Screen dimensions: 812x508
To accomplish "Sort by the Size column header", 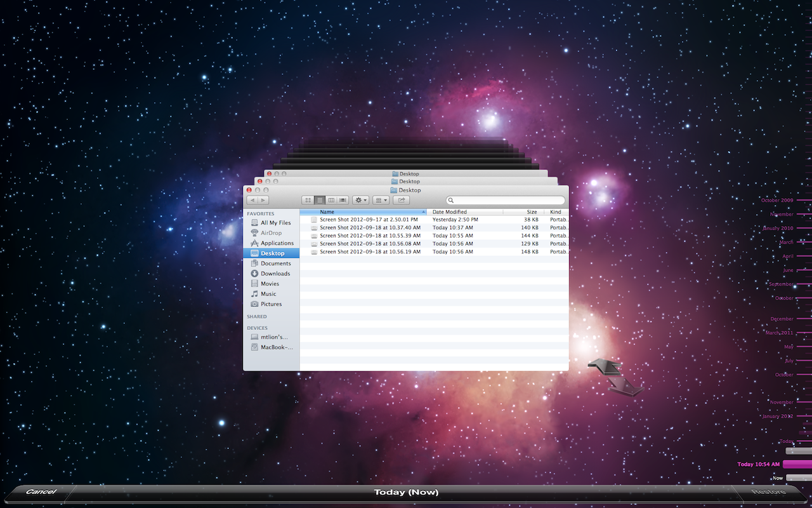I will [523, 212].
